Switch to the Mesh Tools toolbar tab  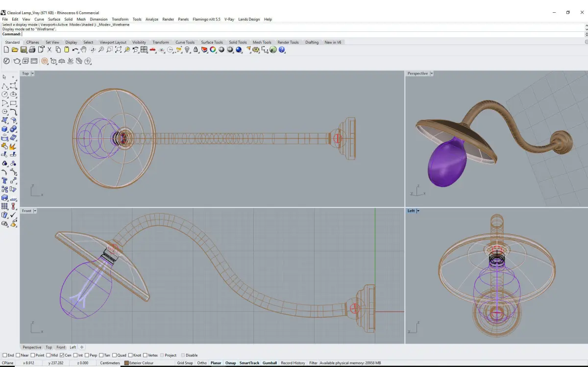[262, 42]
